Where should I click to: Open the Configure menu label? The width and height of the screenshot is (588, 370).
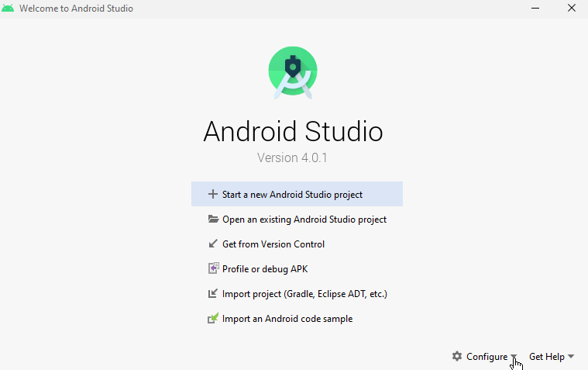click(x=487, y=357)
